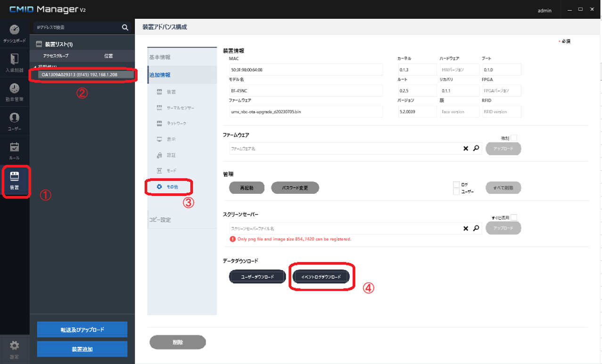This screenshot has width=602, height=364.
Task: Click the 位置 column header
Action: click(x=108, y=56)
